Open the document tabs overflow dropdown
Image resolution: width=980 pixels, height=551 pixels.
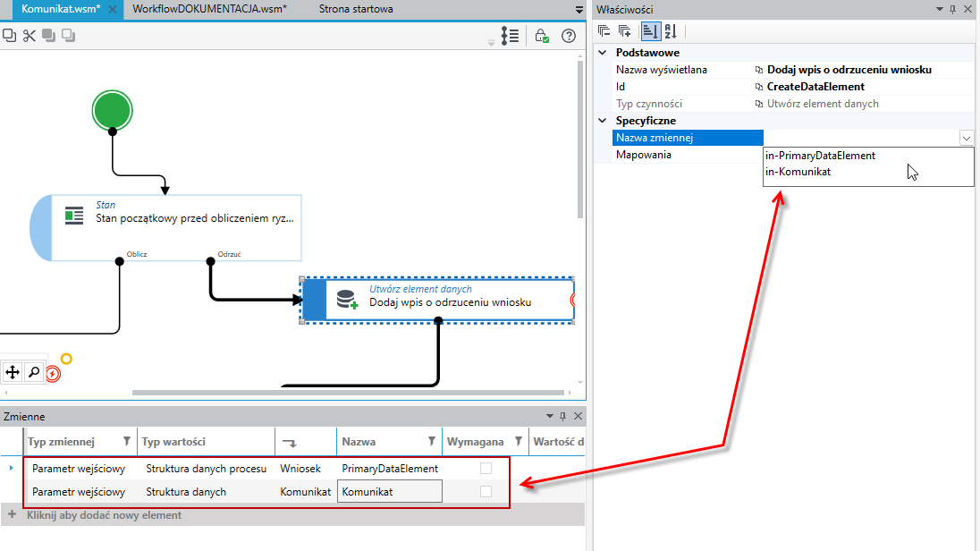579,9
